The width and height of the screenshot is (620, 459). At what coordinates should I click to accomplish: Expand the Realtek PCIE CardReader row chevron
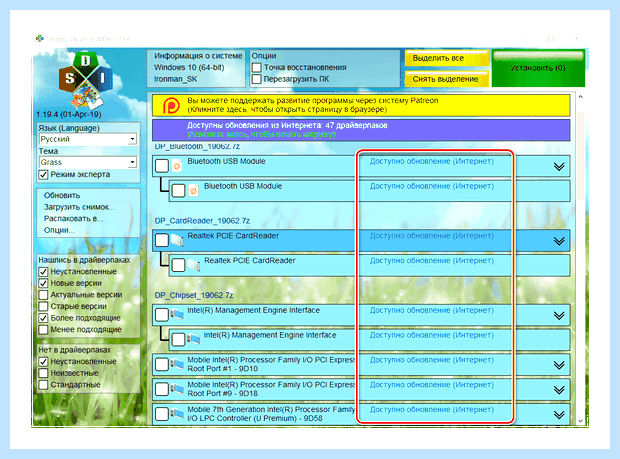click(x=559, y=241)
